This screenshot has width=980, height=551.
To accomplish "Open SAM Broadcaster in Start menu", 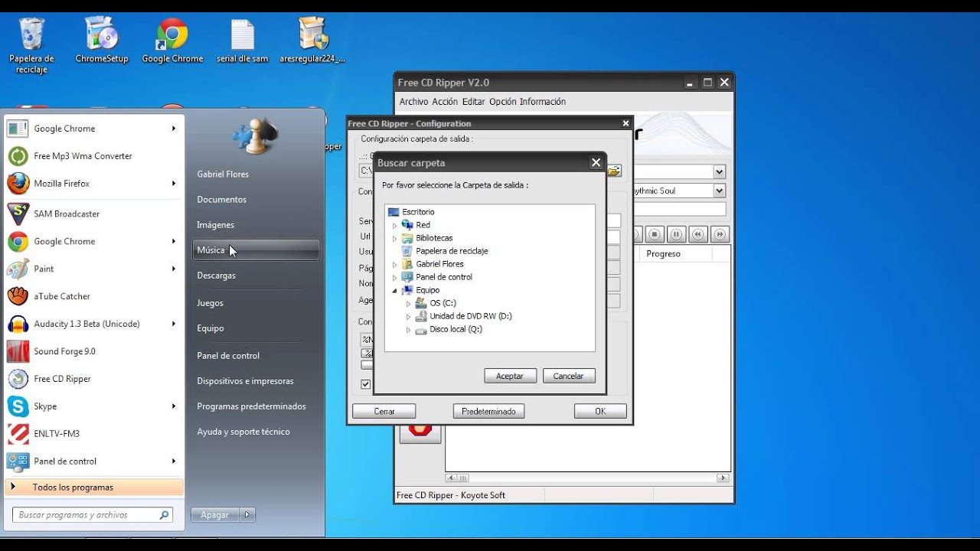I will [67, 214].
